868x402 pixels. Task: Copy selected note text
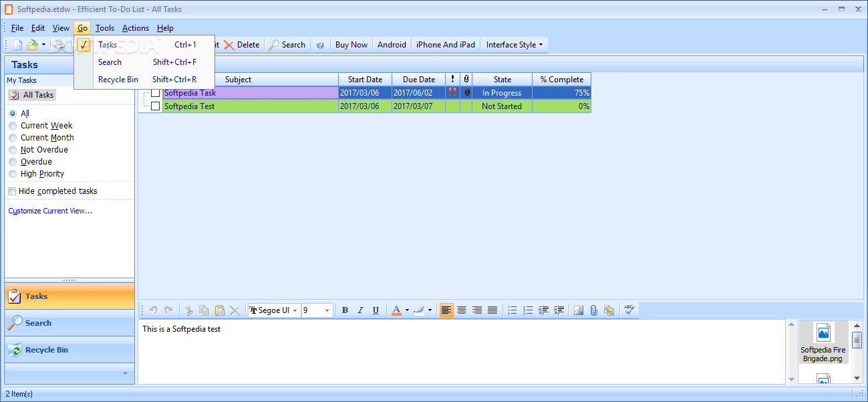coord(204,310)
